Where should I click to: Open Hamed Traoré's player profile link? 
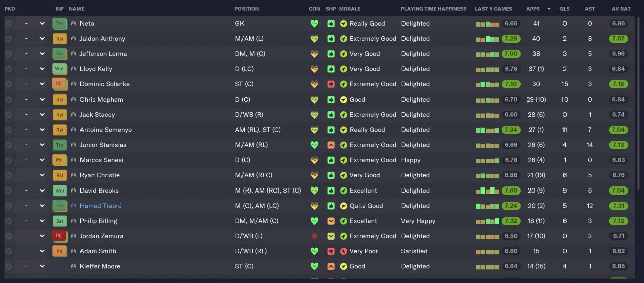click(x=101, y=206)
